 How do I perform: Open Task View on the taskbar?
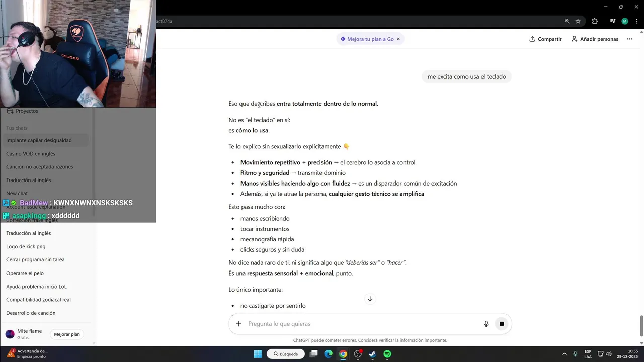pyautogui.click(x=314, y=354)
